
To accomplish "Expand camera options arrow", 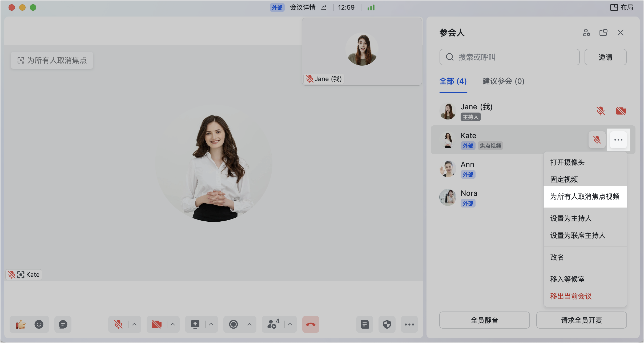I will (x=173, y=324).
